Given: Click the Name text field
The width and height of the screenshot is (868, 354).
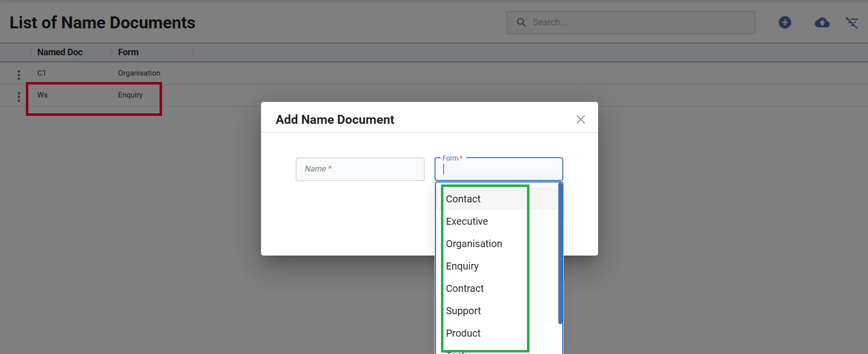Looking at the screenshot, I should tap(360, 169).
